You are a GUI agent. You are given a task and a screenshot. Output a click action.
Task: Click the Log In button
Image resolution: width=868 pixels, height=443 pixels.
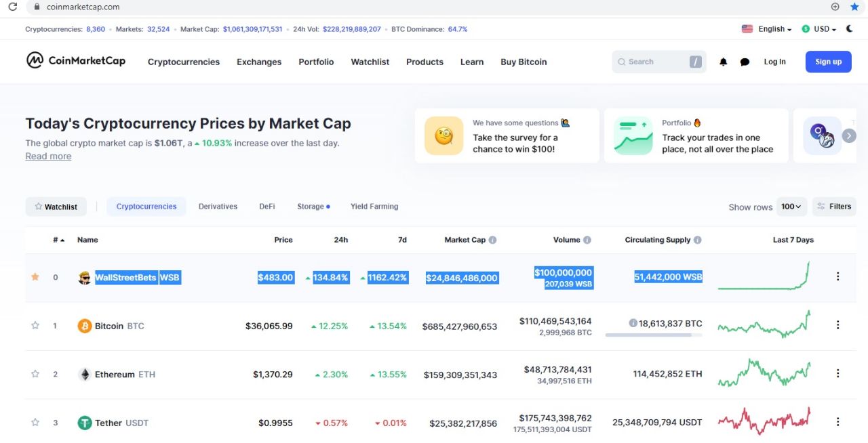tap(774, 62)
